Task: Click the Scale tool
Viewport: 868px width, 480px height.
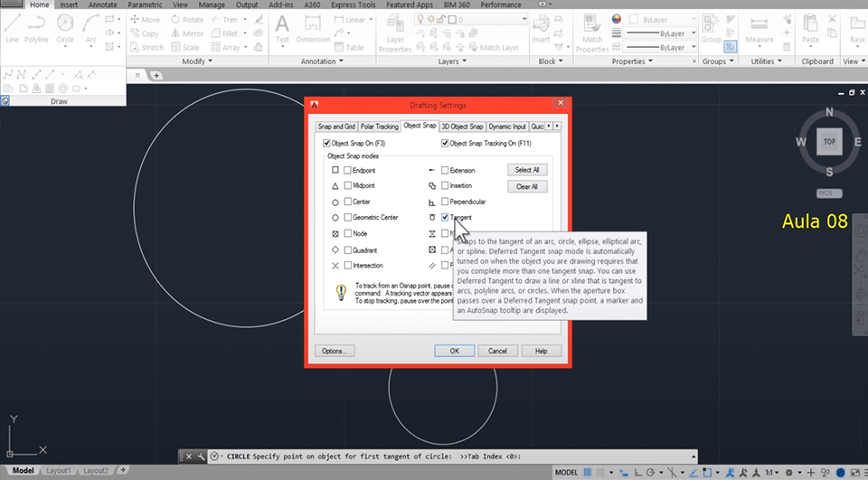Action: tap(184, 47)
